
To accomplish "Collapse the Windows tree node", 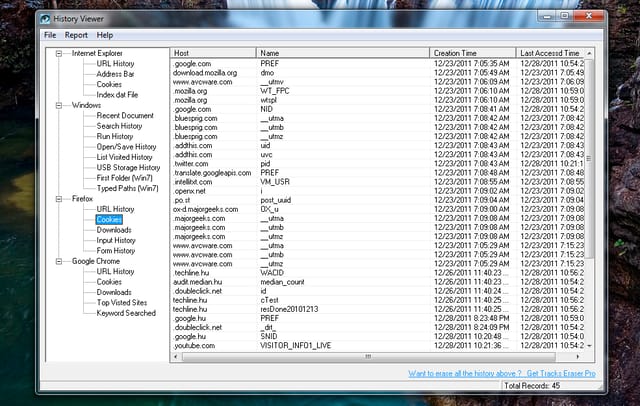I will pos(59,105).
